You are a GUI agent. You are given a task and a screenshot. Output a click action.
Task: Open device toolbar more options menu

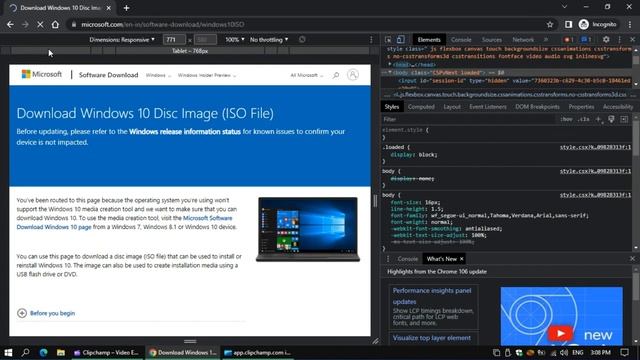[371, 40]
